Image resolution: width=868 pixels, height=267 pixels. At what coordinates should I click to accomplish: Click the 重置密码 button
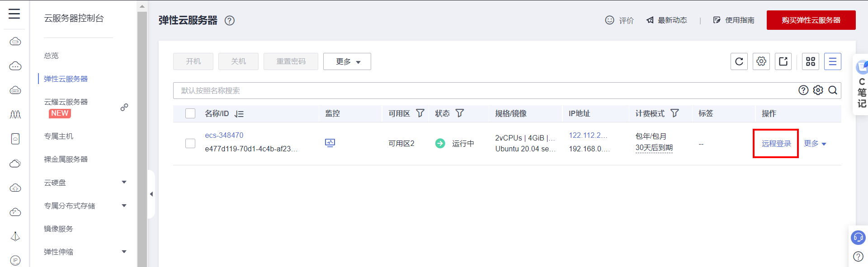291,61
